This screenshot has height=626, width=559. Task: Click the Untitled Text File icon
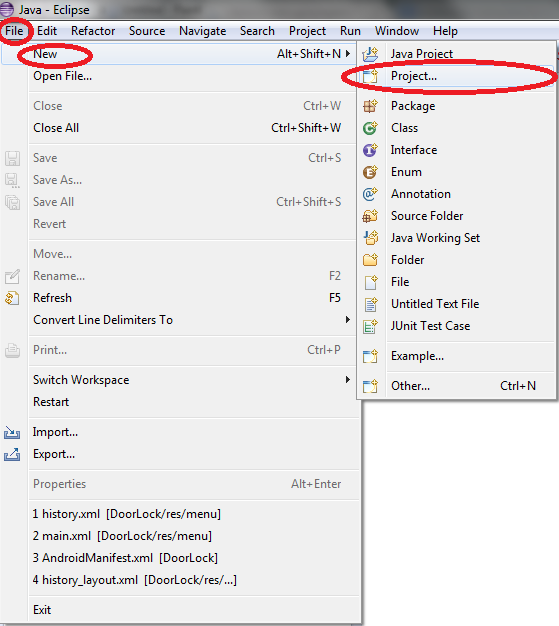[x=371, y=304]
